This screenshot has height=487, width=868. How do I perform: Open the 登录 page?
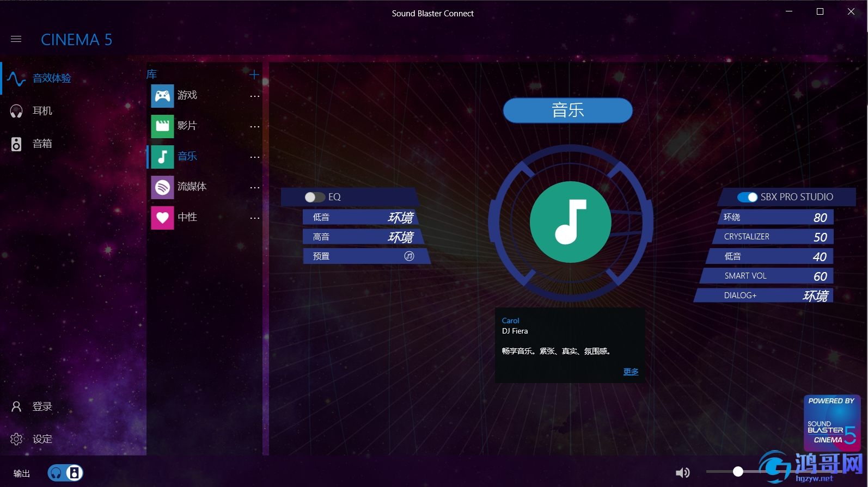42,406
